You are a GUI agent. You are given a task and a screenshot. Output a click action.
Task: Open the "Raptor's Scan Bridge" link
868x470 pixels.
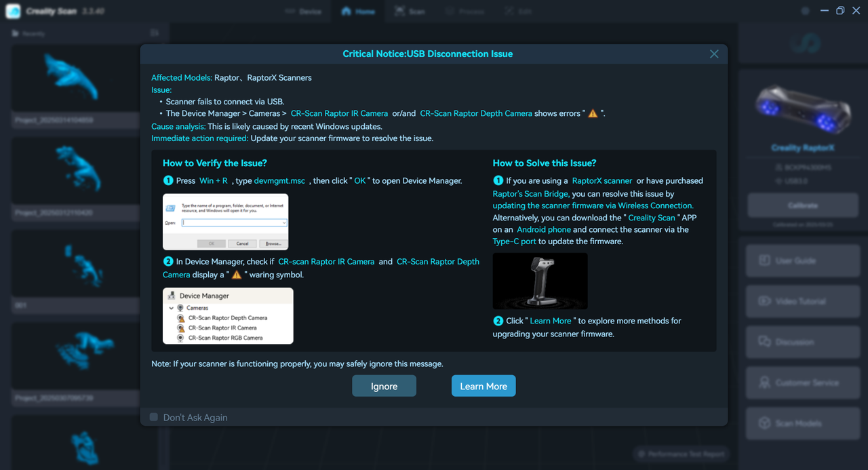pos(531,193)
